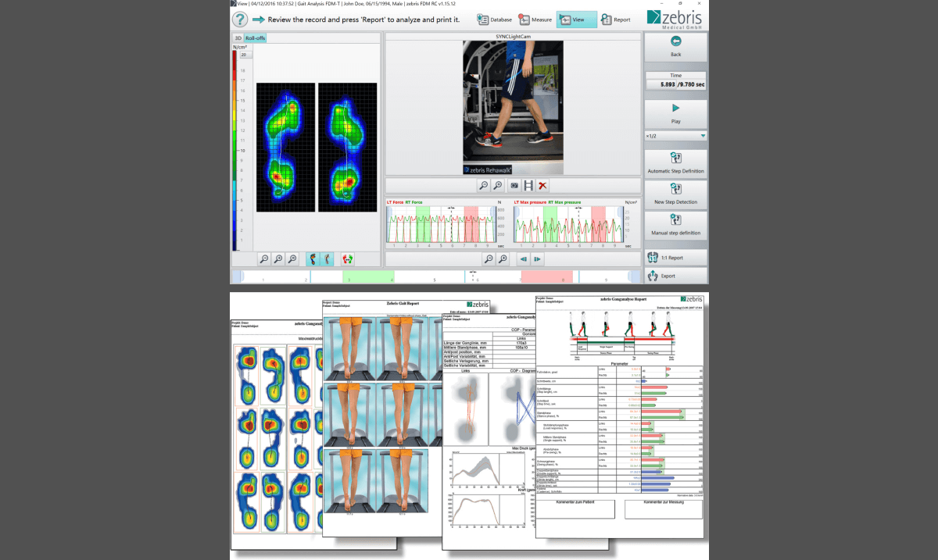Click the 'SYNCLightCam' panel title
Viewport: 938px width, 560px height.
[x=513, y=37]
